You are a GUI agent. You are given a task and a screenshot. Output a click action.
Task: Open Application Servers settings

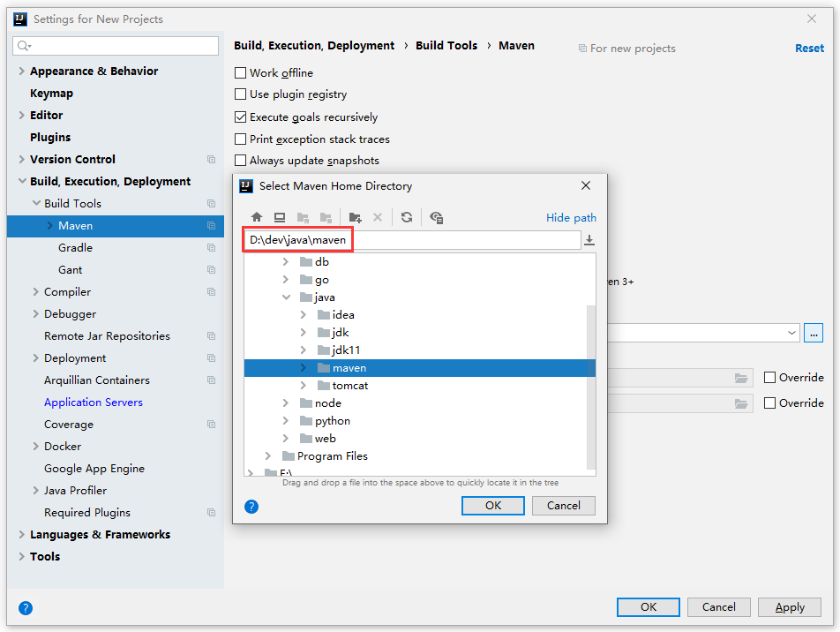click(x=94, y=402)
